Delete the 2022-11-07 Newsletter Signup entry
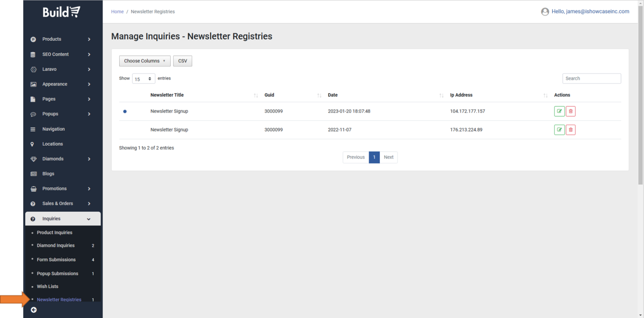Image resolution: width=644 pixels, height=318 pixels. 571,130
